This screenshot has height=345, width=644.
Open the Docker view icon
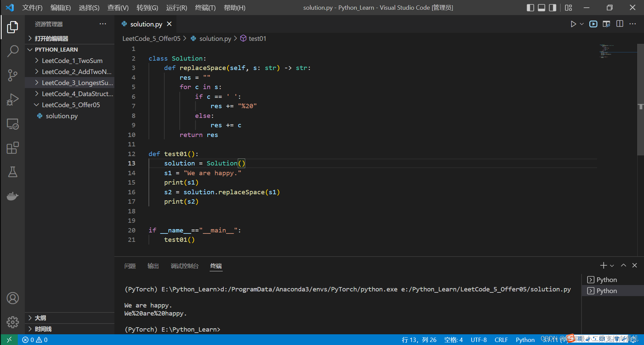coord(12,196)
